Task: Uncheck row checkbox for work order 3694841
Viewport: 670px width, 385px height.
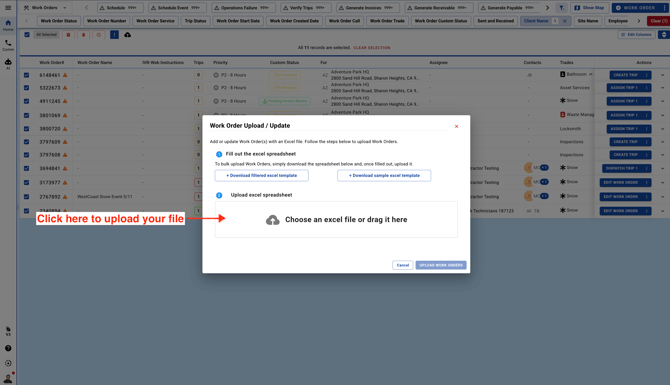Action: point(26,168)
